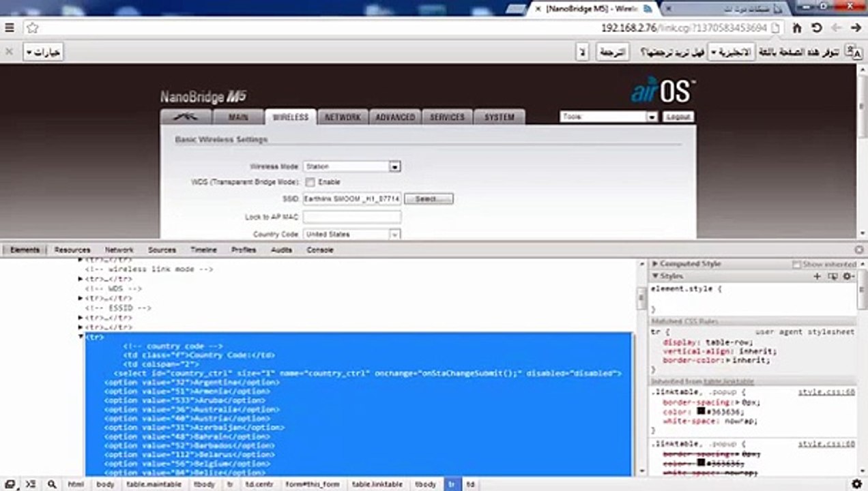This screenshot has width=868, height=491.
Task: Open the Tools dropdown
Action: (x=609, y=117)
